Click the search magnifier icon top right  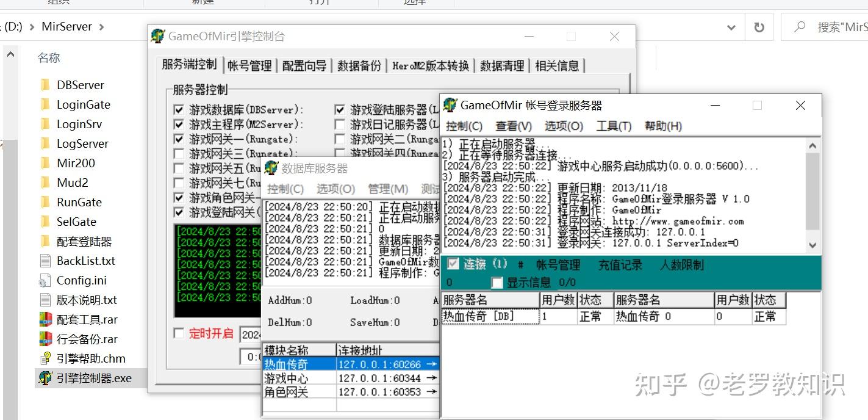tap(799, 27)
